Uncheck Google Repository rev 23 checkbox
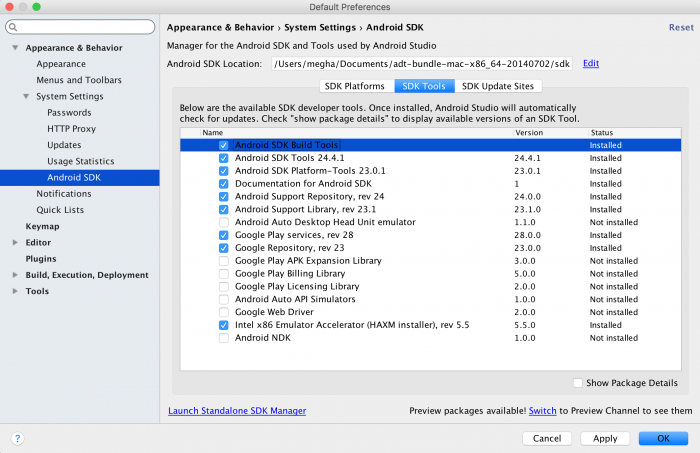 pos(224,248)
